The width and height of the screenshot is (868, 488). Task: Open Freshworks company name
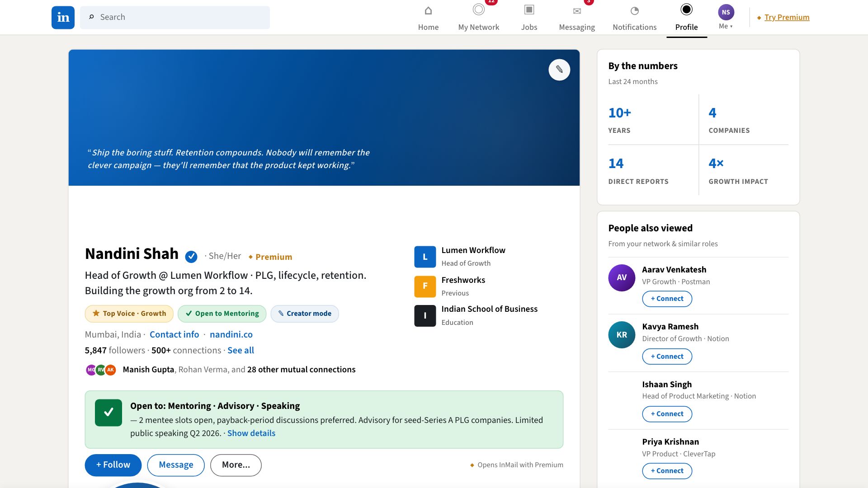click(463, 280)
